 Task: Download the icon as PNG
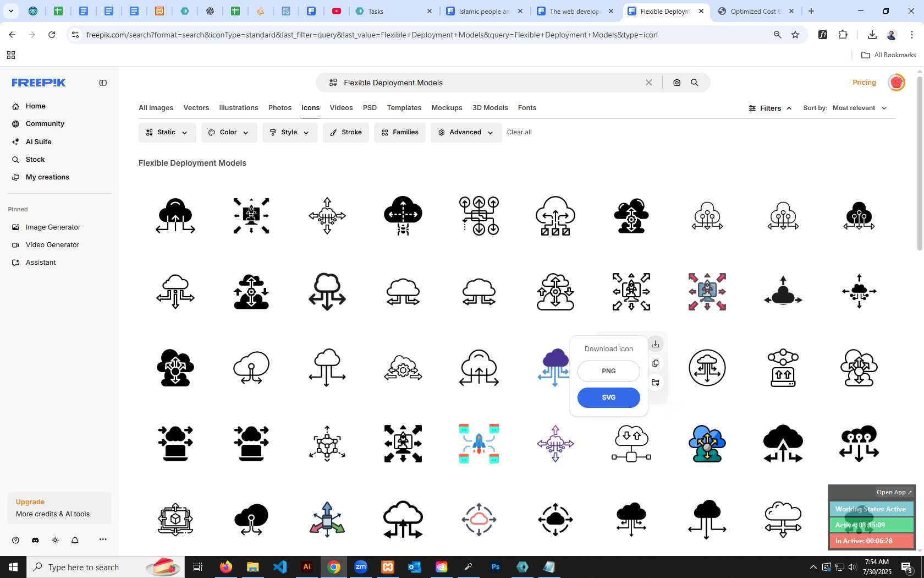(x=608, y=371)
